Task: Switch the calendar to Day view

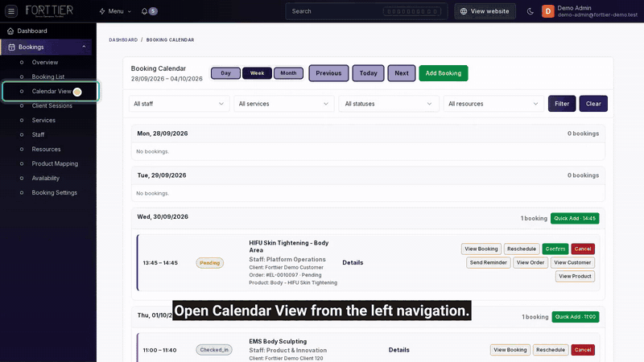Action: click(225, 73)
